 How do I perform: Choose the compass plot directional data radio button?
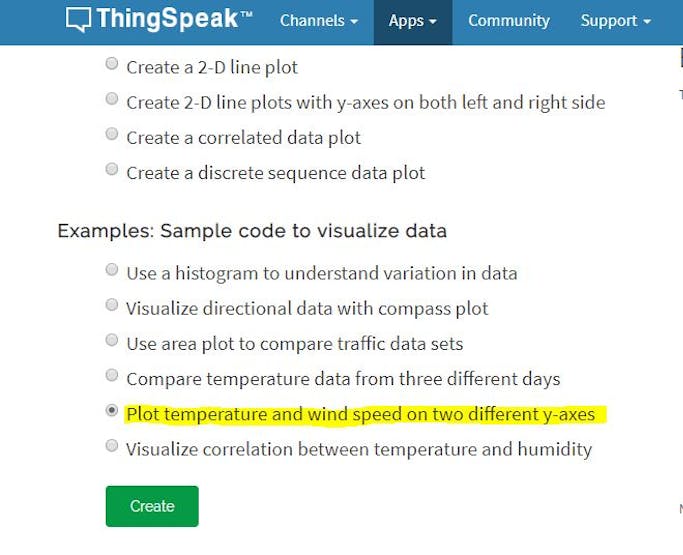coord(112,306)
